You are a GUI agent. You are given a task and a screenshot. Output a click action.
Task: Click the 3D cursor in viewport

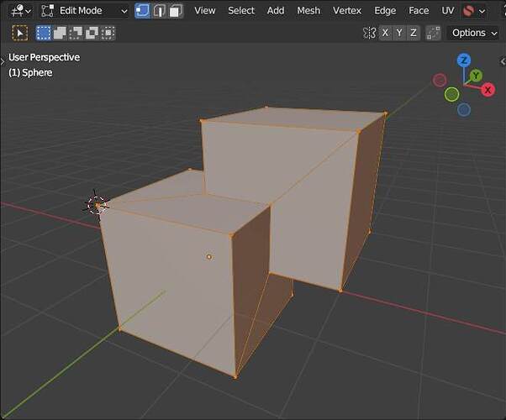pyautogui.click(x=97, y=205)
